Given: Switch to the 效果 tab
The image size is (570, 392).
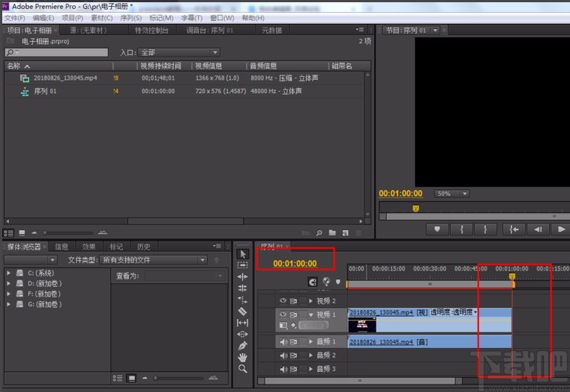Looking at the screenshot, I should coord(89,247).
